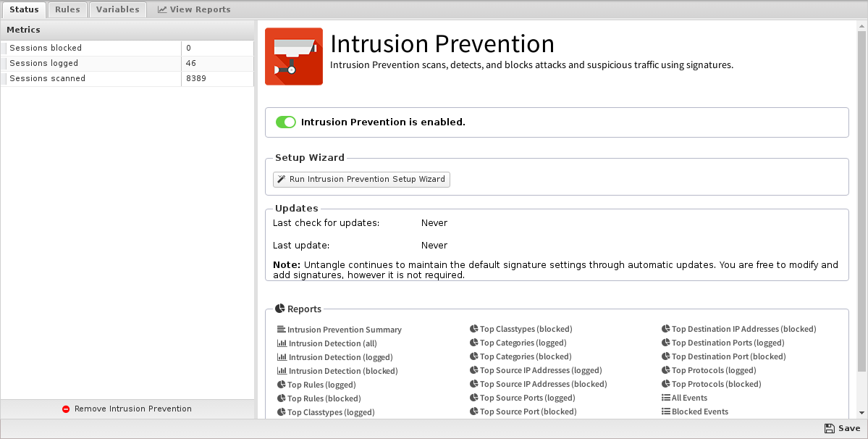
Task: View Top Destination Ports (logged) report
Action: pos(728,343)
